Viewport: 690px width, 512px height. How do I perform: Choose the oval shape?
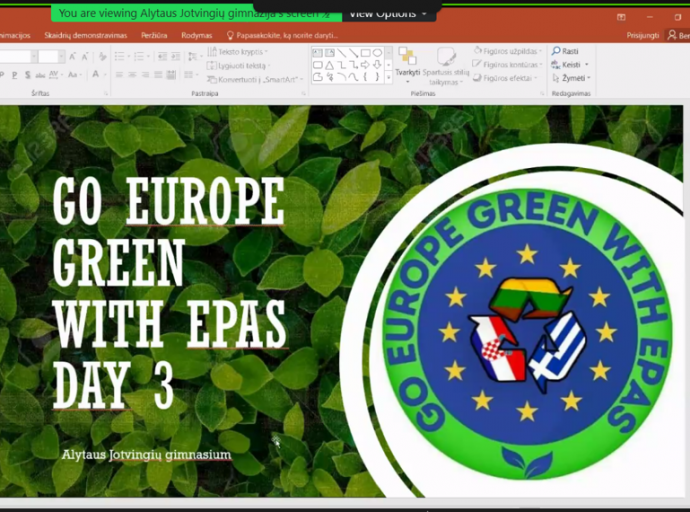pos(378,53)
